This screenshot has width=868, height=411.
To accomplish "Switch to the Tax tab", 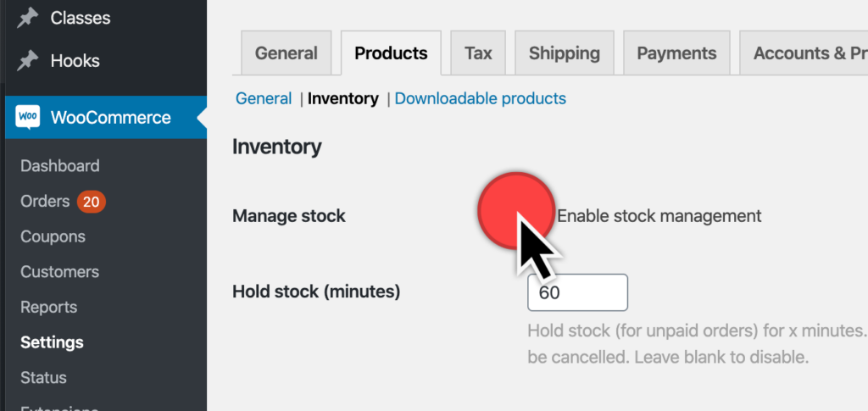I will point(478,53).
